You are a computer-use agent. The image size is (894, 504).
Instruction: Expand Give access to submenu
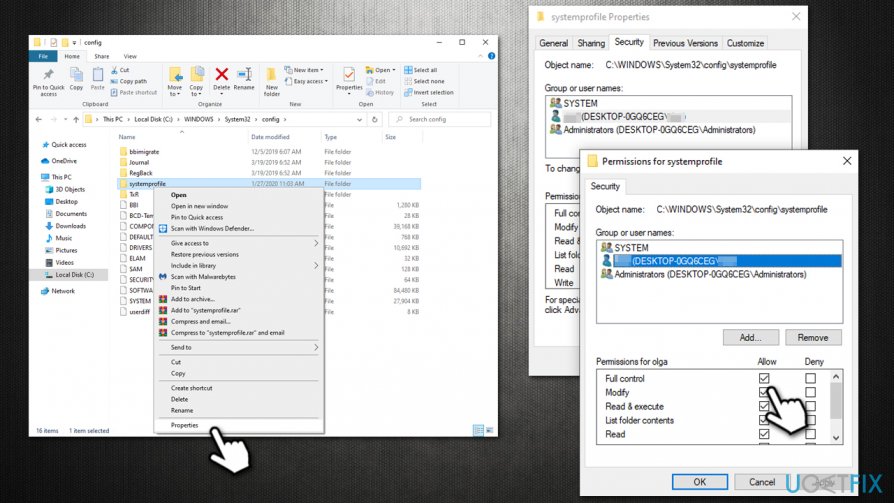[x=316, y=243]
